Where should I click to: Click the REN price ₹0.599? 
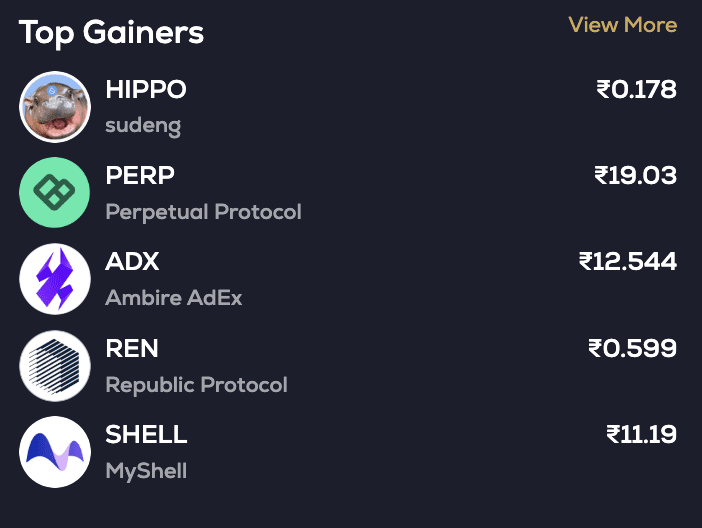[x=632, y=348]
